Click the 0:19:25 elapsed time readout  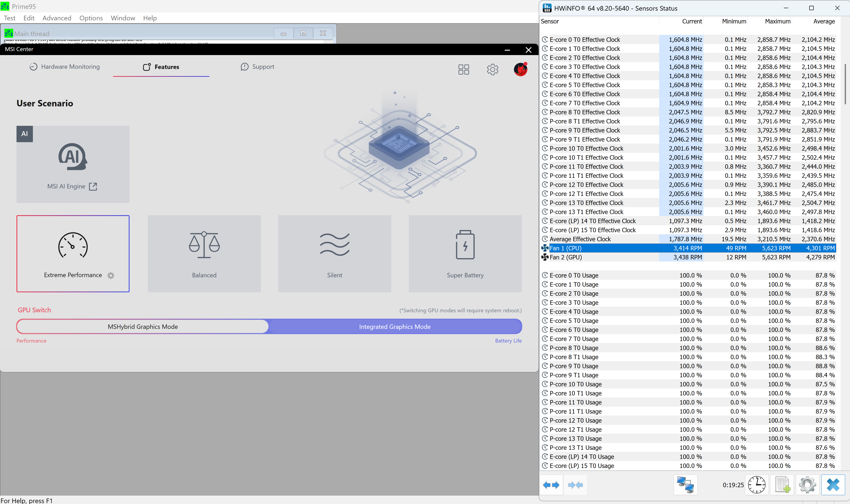(x=733, y=485)
